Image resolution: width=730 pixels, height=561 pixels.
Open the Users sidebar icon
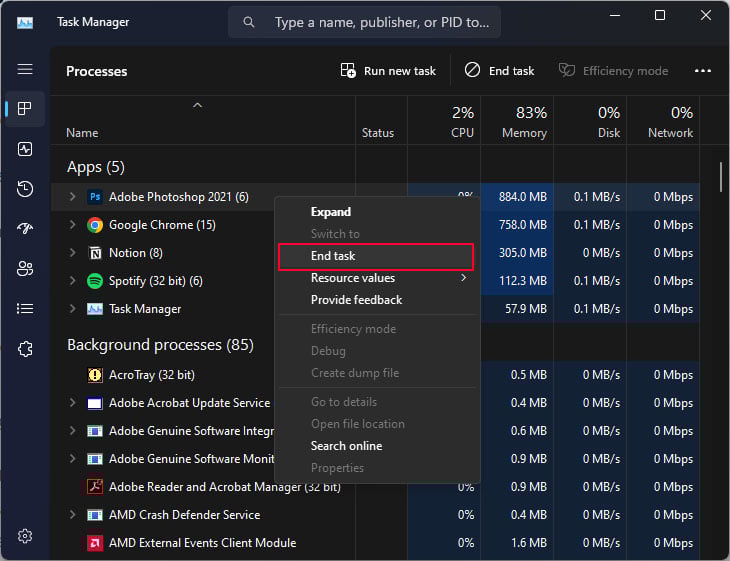click(25, 268)
